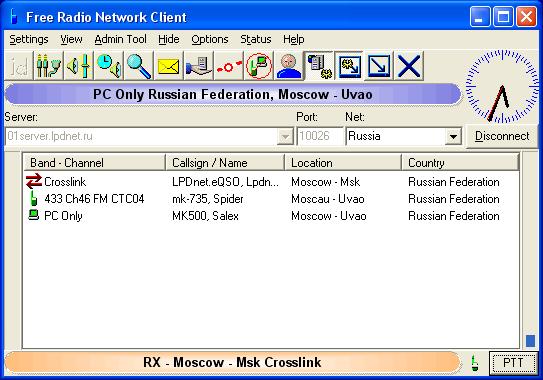Click the analog clock face

[502, 86]
